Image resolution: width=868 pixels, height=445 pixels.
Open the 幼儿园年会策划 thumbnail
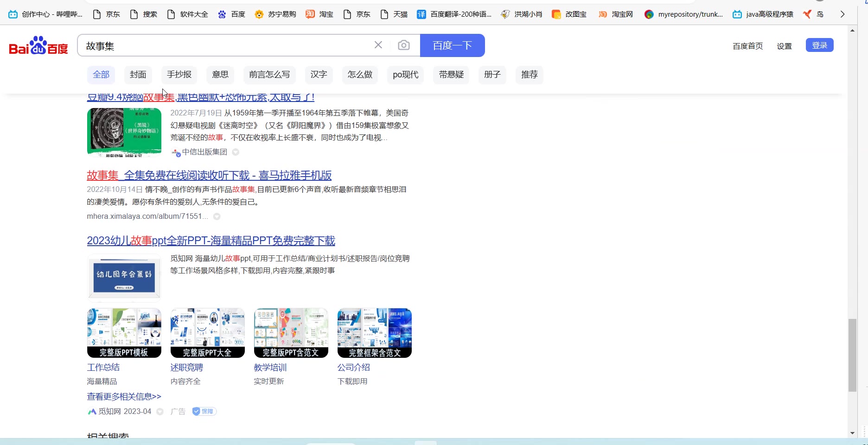(124, 278)
